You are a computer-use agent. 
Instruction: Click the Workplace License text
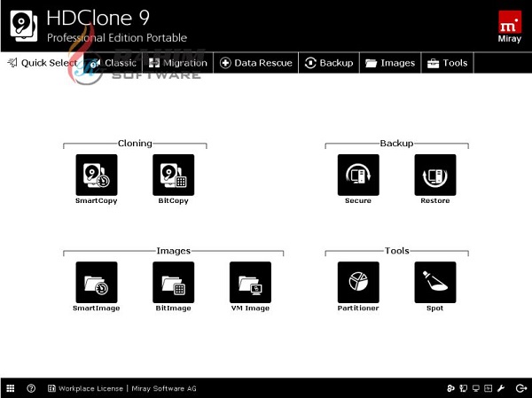click(x=91, y=388)
